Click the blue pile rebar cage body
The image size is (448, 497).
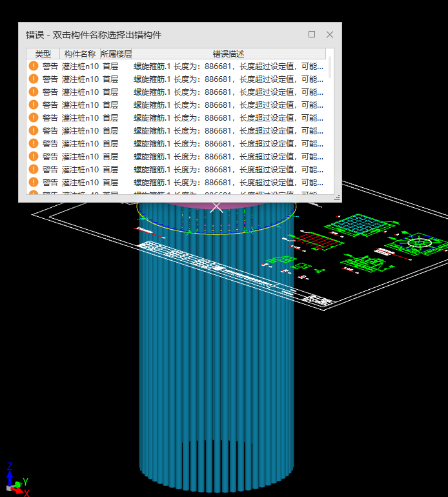[x=216, y=349]
